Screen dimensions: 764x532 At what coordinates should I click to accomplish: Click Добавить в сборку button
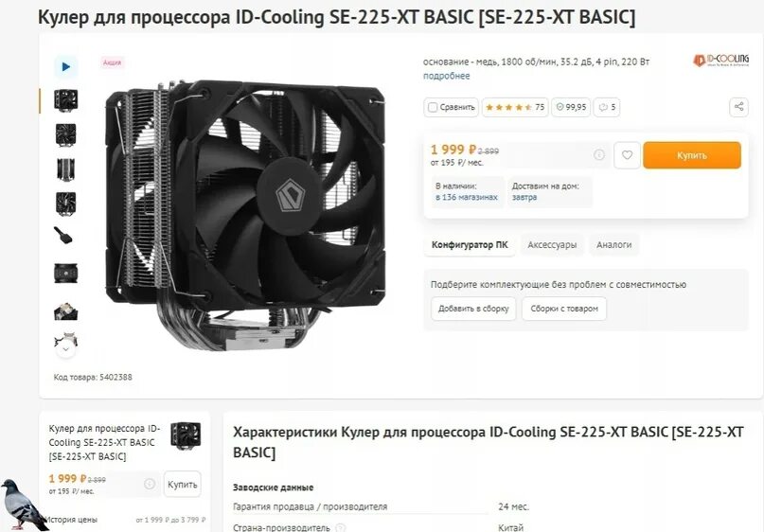pyautogui.click(x=473, y=309)
